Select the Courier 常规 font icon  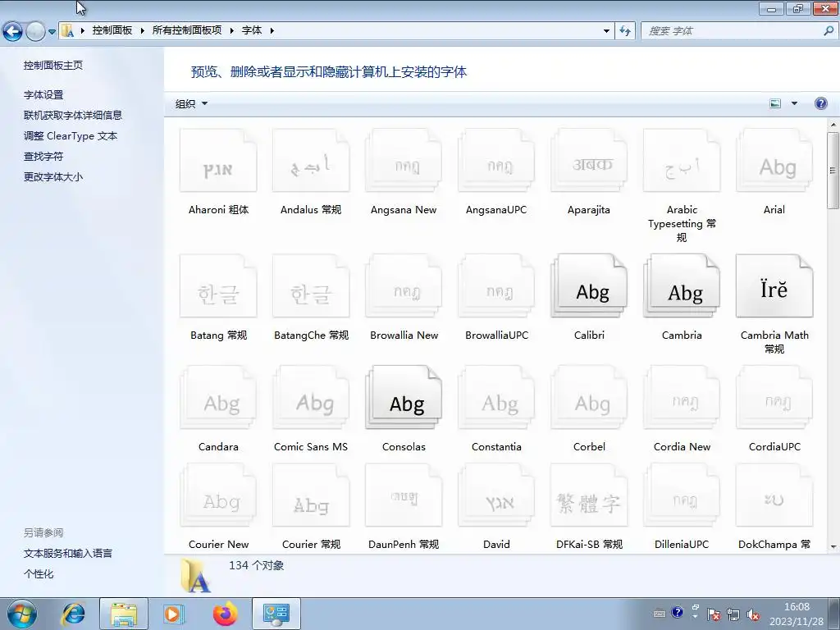pos(311,495)
